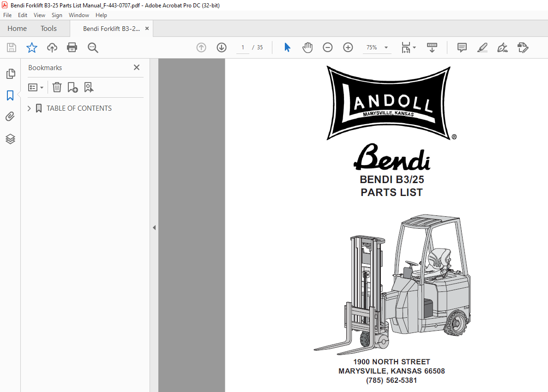Viewport: 548px width, 392px height.
Task: Click the forklift illustration
Action: point(392,285)
